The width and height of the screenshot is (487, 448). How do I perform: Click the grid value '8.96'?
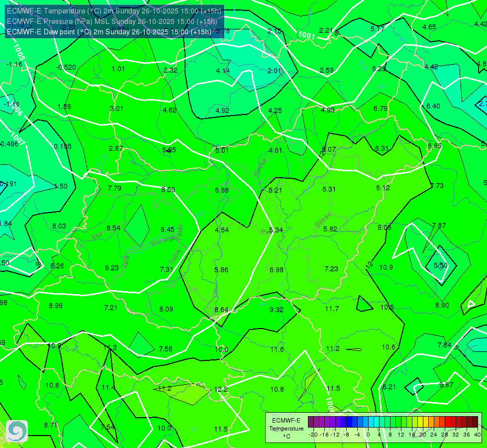[x=56, y=306]
